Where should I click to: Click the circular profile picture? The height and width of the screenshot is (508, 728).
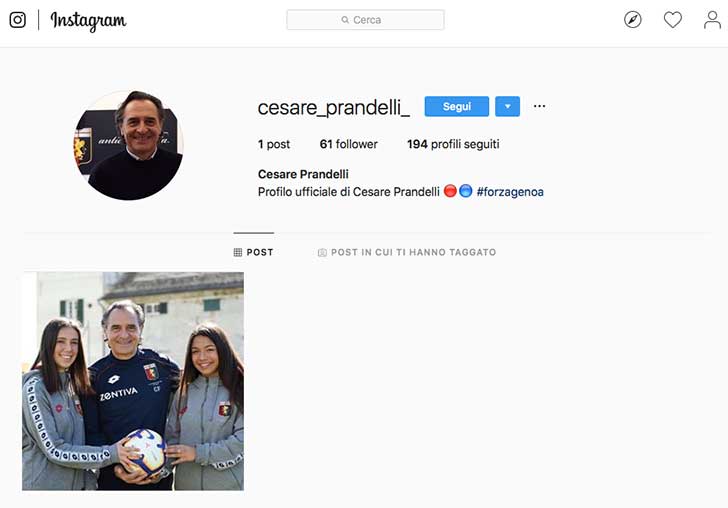click(x=129, y=145)
